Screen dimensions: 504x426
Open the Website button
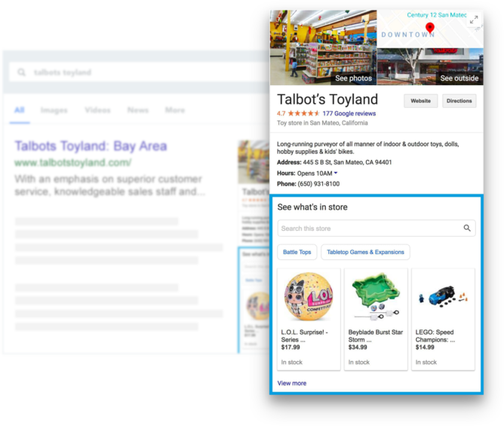pyautogui.click(x=420, y=101)
